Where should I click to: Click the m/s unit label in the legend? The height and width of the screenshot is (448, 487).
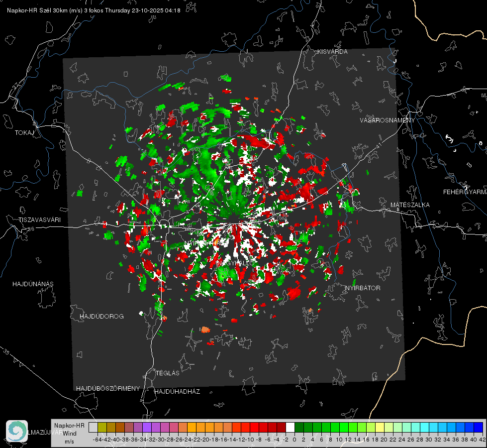(x=69, y=442)
